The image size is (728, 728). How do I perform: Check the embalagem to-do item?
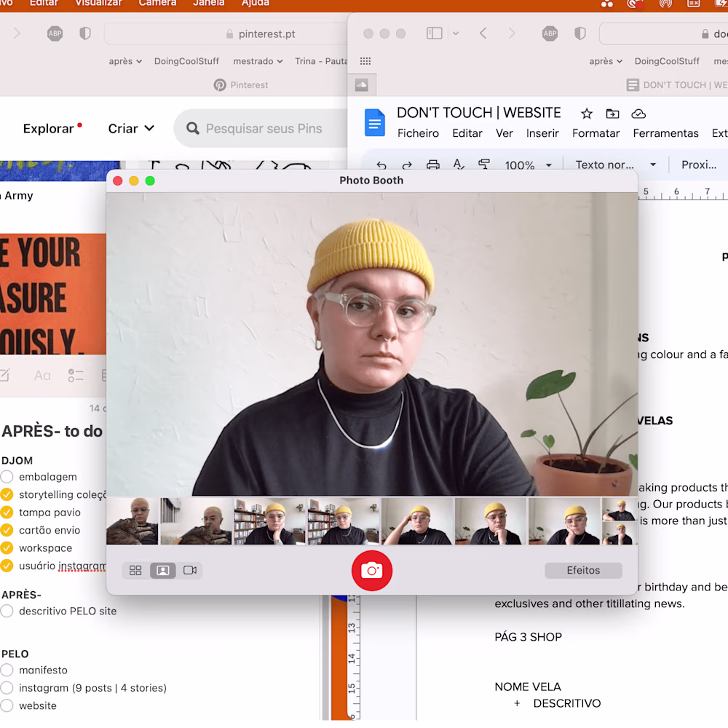[7, 476]
